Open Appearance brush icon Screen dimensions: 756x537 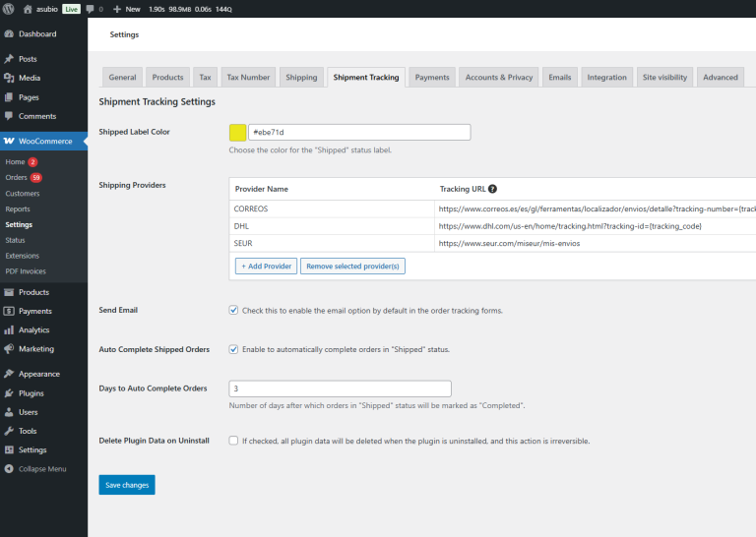(9, 374)
